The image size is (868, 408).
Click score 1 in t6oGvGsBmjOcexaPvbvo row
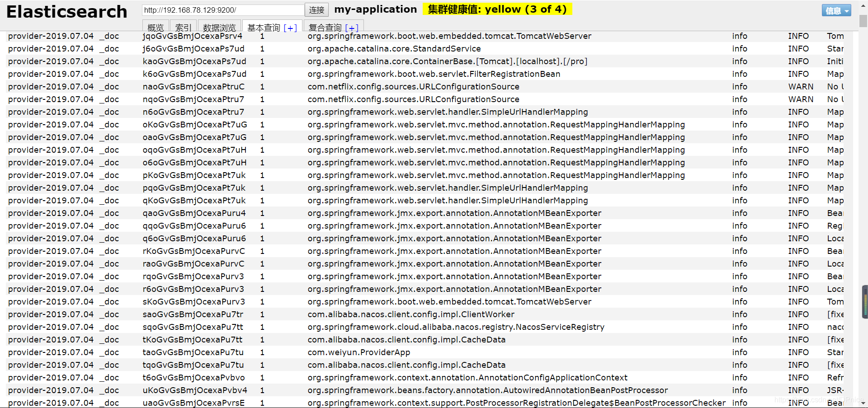click(x=262, y=378)
